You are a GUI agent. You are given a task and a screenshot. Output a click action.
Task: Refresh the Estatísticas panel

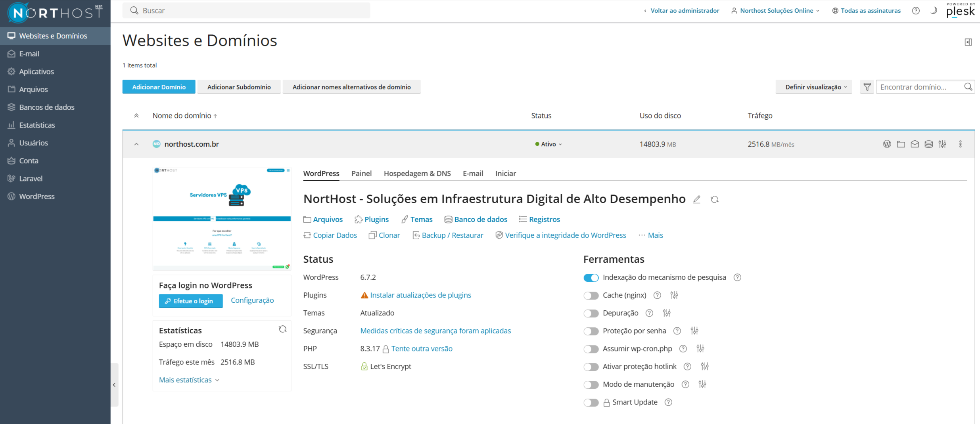click(x=282, y=329)
